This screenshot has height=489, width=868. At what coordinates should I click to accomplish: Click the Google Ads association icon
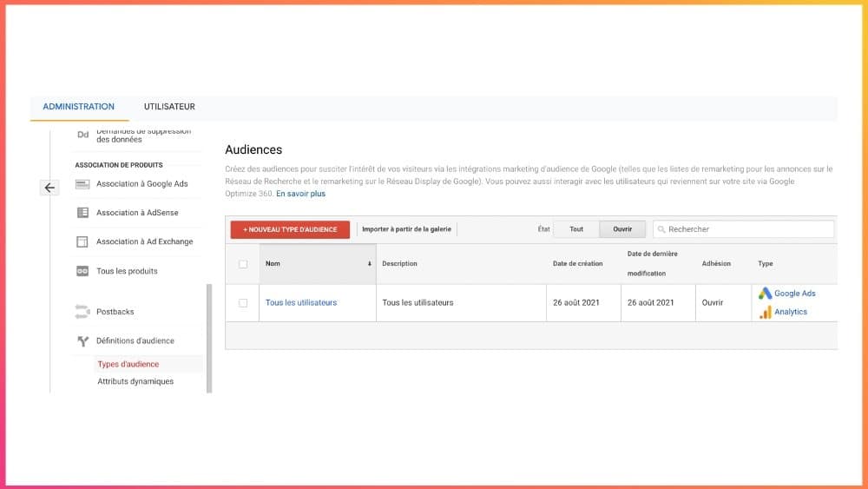[x=82, y=184]
